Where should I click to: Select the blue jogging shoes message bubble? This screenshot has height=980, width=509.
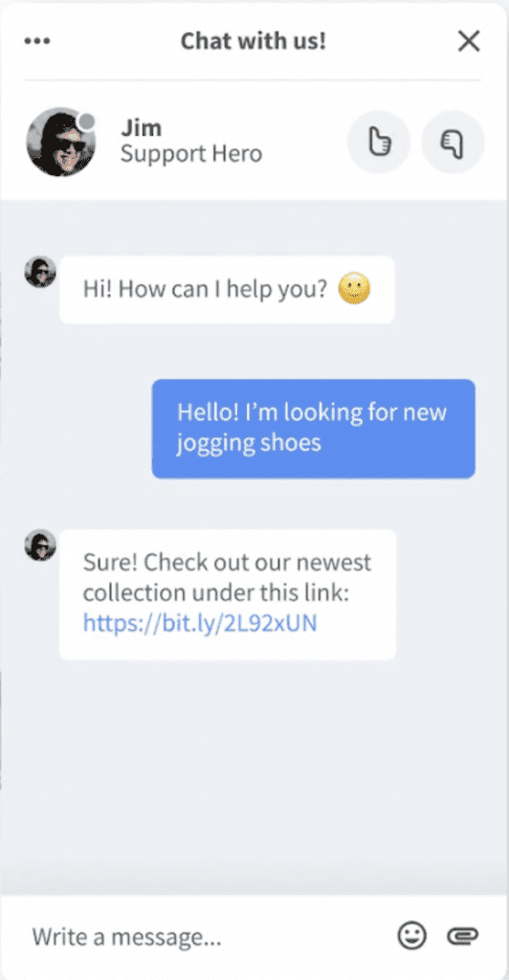click(314, 429)
